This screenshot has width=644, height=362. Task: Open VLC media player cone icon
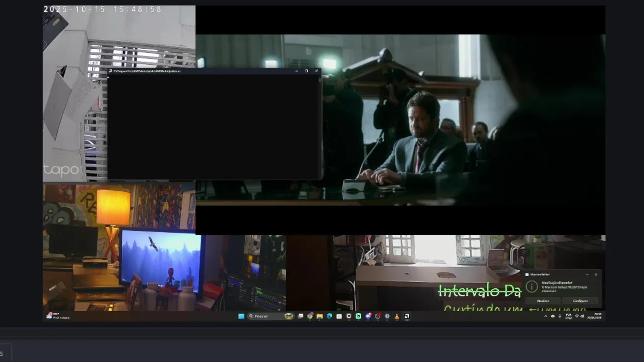pos(397,316)
